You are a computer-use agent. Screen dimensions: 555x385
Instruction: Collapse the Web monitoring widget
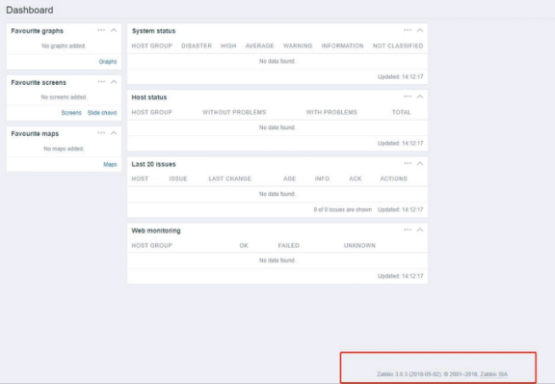[420, 230]
